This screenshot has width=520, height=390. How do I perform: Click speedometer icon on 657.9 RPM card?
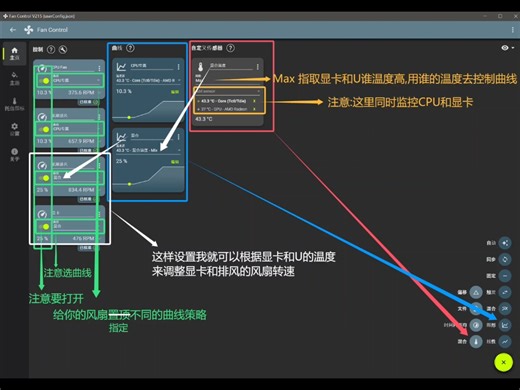[42, 117]
